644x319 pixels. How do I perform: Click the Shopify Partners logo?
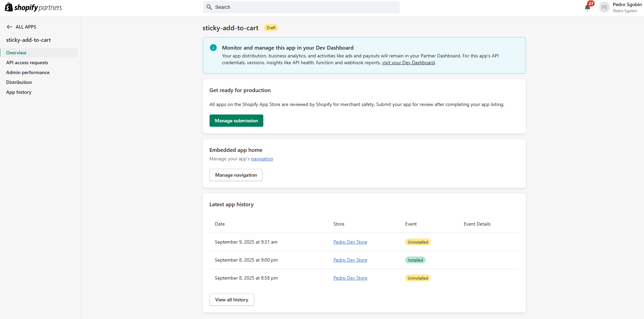point(33,7)
